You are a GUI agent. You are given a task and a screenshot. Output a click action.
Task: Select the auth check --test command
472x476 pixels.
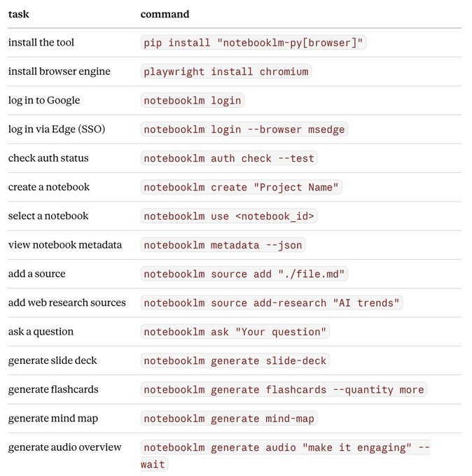pos(229,158)
